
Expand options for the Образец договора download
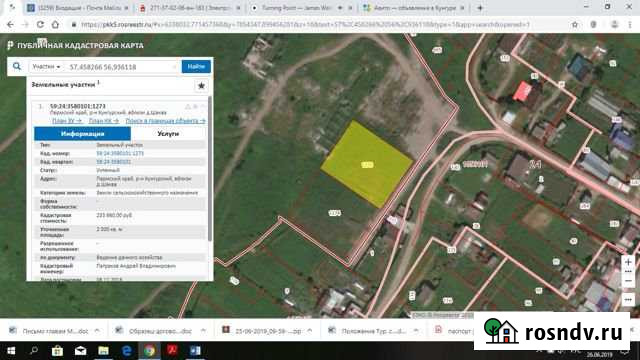pyautogui.click(x=203, y=331)
